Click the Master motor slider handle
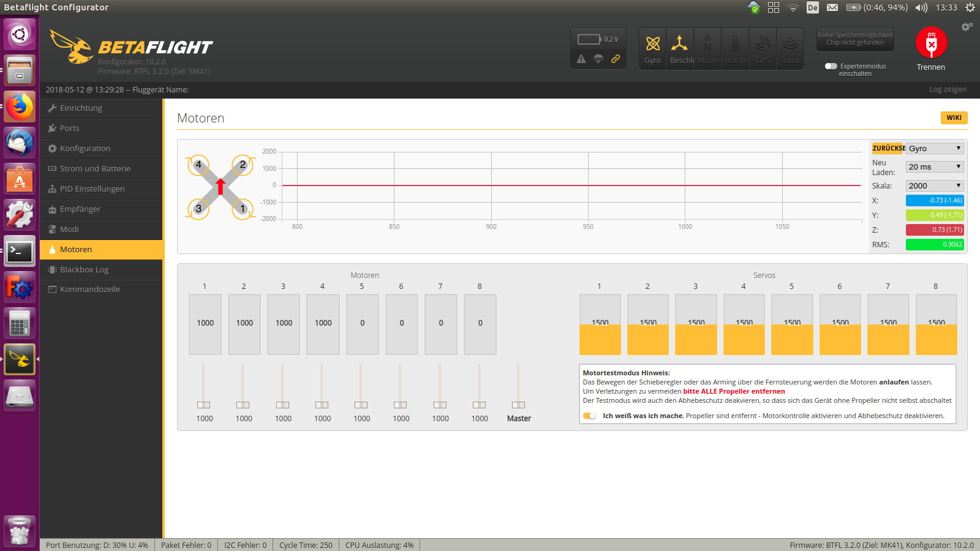980x551 pixels. [x=518, y=405]
